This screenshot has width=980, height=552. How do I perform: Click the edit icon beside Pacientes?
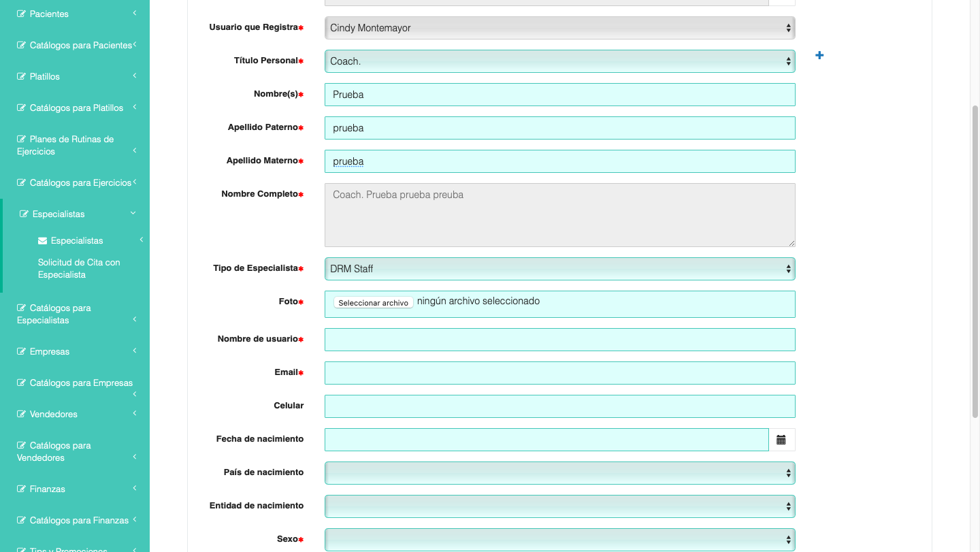22,14
